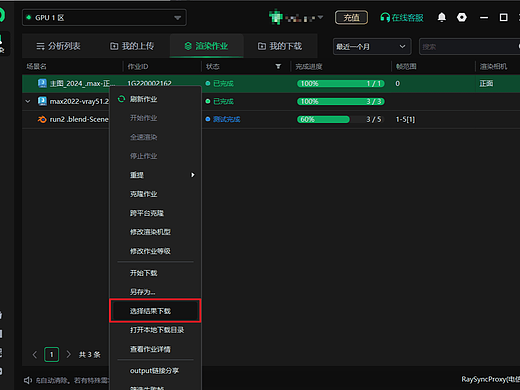Open the notifications bell
Image resolution: width=520 pixels, height=390 pixels.
(441, 17)
